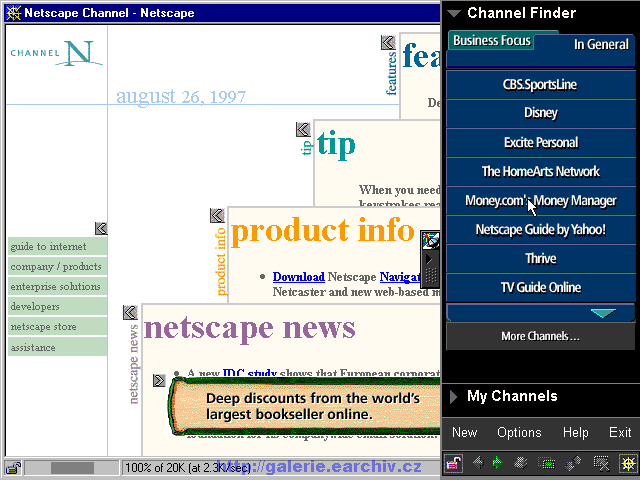640x480 pixels.
Task: Click the 'netscape news' heading
Action: tap(249, 329)
